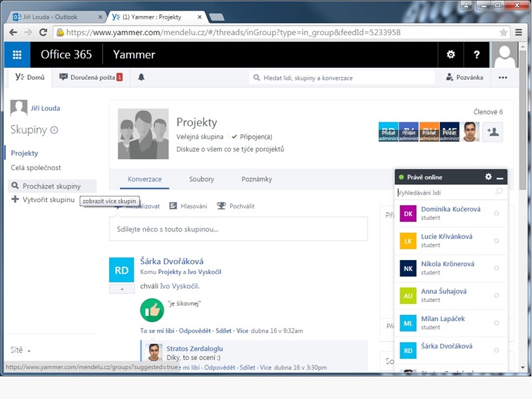Image resolution: width=532 pixels, height=399 pixels.
Task: Open the three-dots more menu
Action: 503,77
